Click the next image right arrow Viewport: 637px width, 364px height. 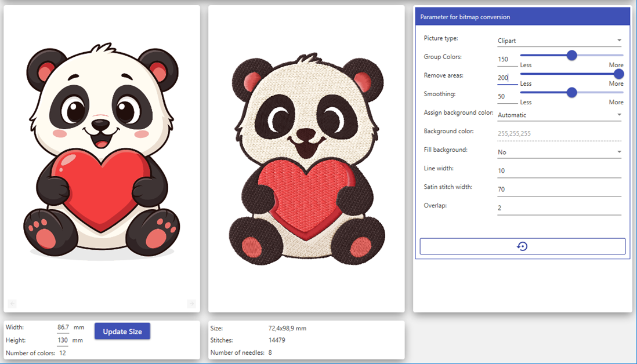tap(191, 304)
